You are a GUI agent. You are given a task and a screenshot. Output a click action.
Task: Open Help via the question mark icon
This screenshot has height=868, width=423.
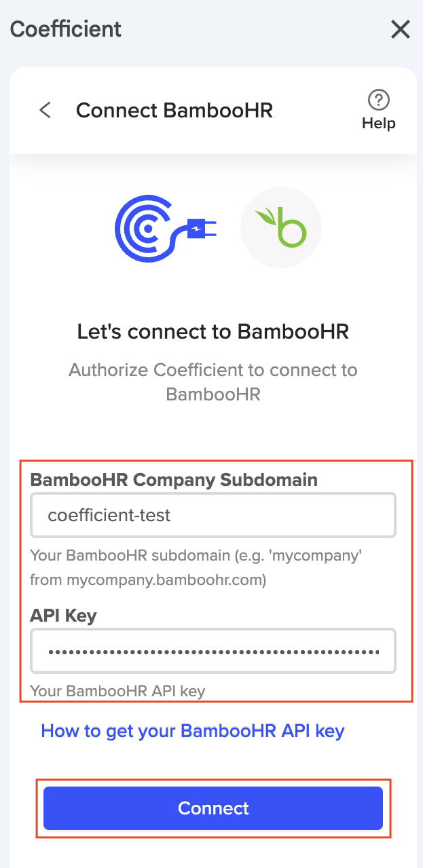point(378,100)
